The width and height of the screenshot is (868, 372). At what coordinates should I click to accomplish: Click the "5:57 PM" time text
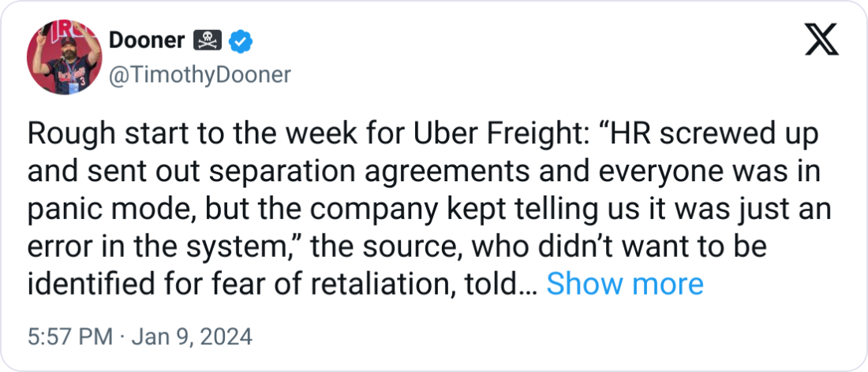click(x=71, y=337)
